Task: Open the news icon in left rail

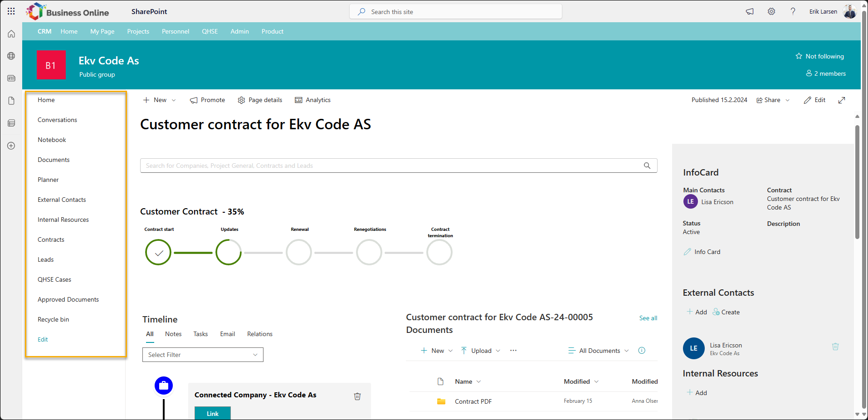Action: [11, 78]
